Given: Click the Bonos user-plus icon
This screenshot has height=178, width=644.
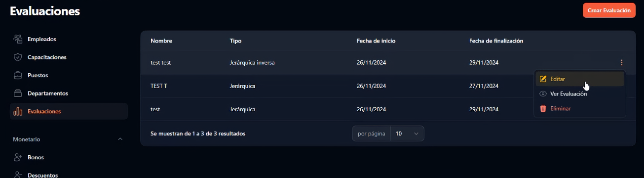Looking at the screenshot, I should pyautogui.click(x=18, y=157).
